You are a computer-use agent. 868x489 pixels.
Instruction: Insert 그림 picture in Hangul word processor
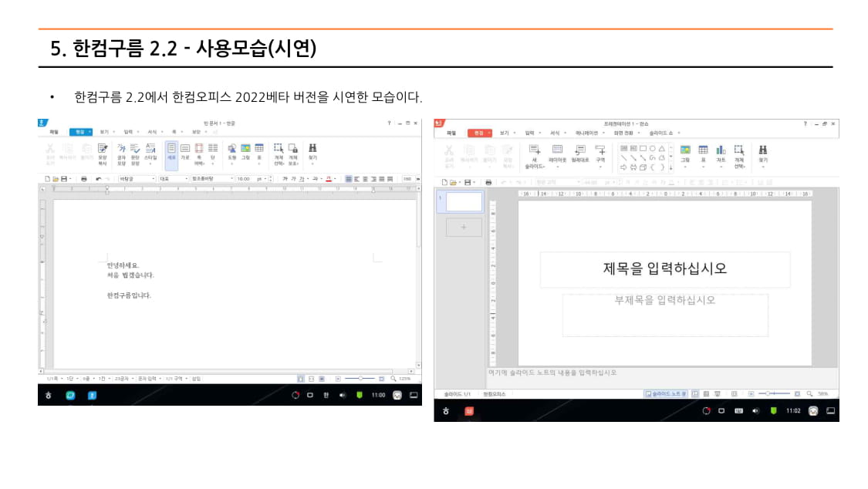coord(245,152)
